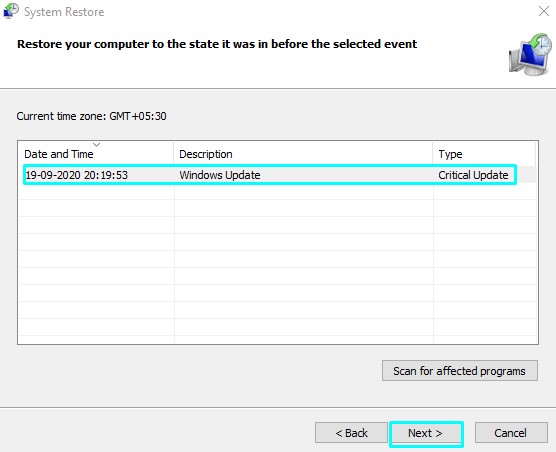Image resolution: width=556 pixels, height=452 pixels.
Task: Click the Restore your computer heading text
Action: [x=217, y=44]
